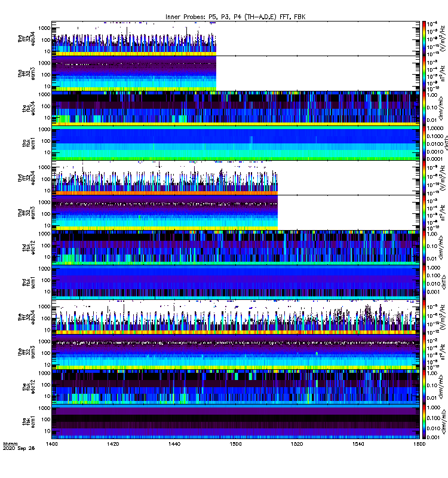This screenshot has width=448, height=478.
Task: Click the 'the fff 32 scm3' panel label
Action: click(x=26, y=352)
